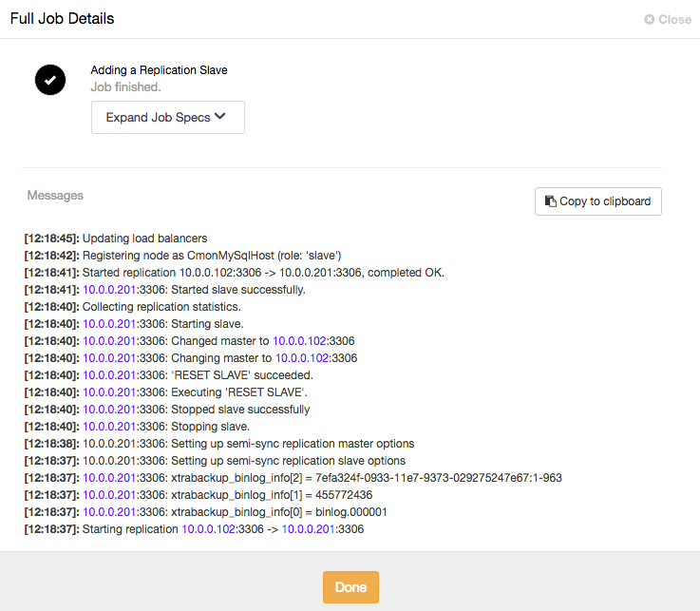Viewport: 700px width, 611px height.
Task: Open 10.0.0.102 link in Changing master to line
Action: tap(302, 358)
